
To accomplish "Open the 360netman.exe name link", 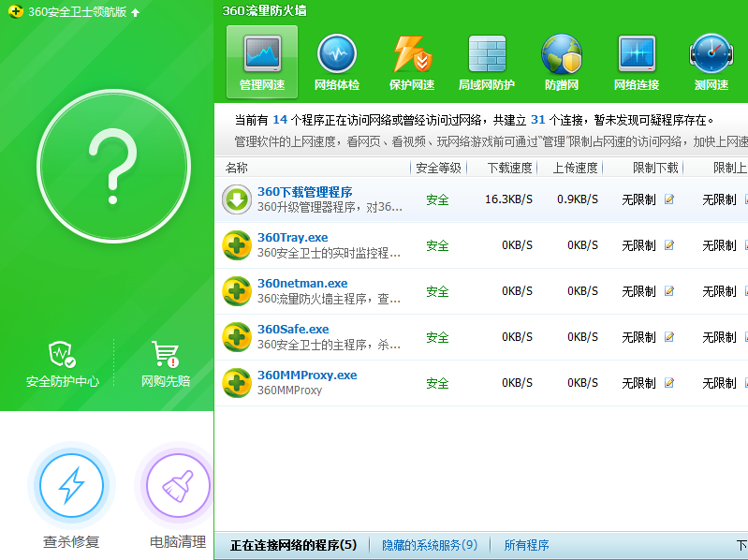I will point(302,284).
